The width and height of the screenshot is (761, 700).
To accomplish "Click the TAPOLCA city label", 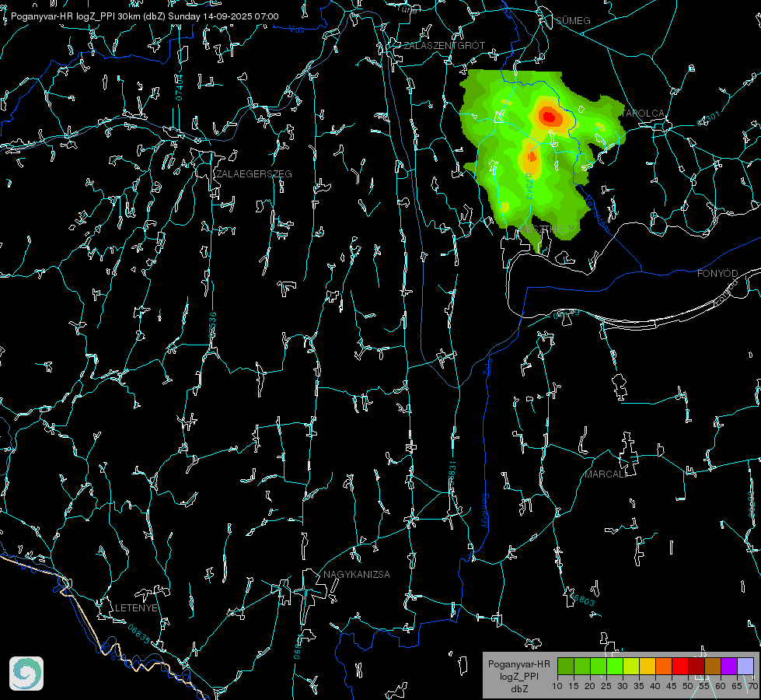I will click(x=643, y=114).
